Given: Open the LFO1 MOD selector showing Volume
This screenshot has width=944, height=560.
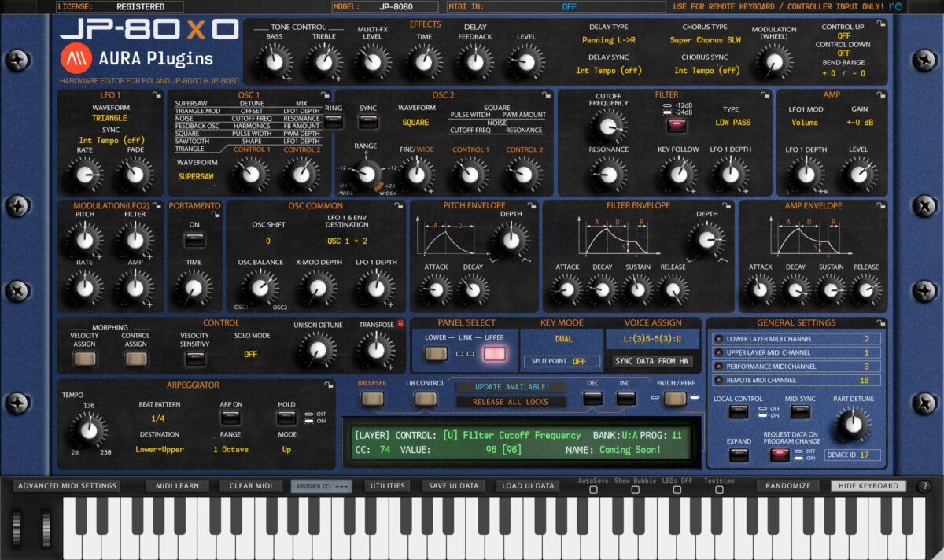Looking at the screenshot, I should (x=805, y=123).
